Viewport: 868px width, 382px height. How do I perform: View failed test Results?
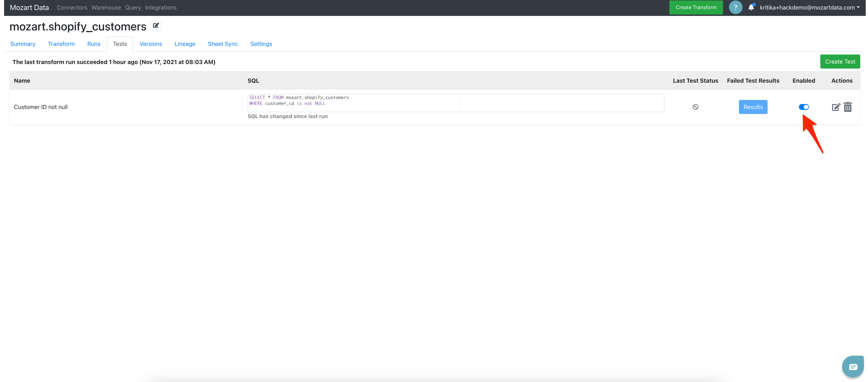753,107
